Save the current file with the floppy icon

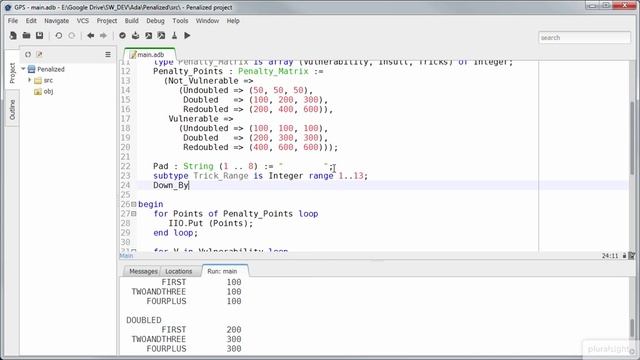pyautogui.click(x=39, y=36)
